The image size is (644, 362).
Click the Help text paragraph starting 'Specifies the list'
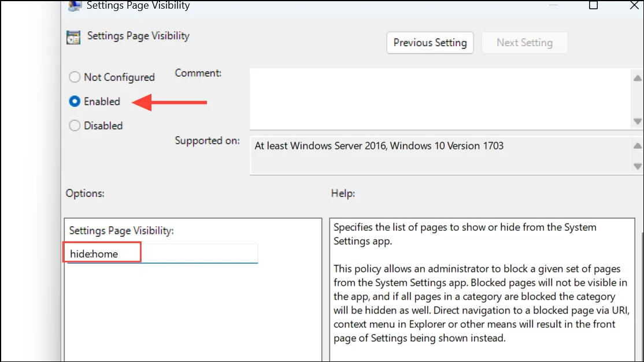click(x=465, y=234)
